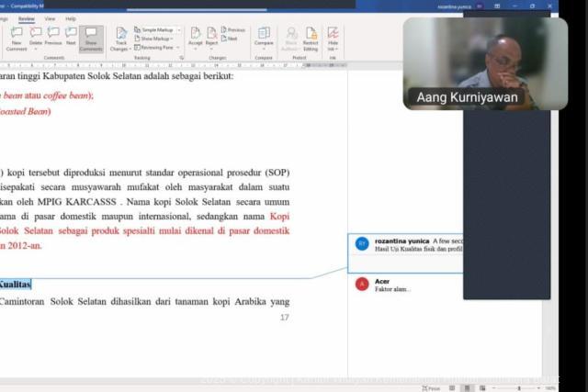This screenshot has height=392, width=588.
Task: Adjust the zoom slider in status bar
Action: [x=519, y=388]
